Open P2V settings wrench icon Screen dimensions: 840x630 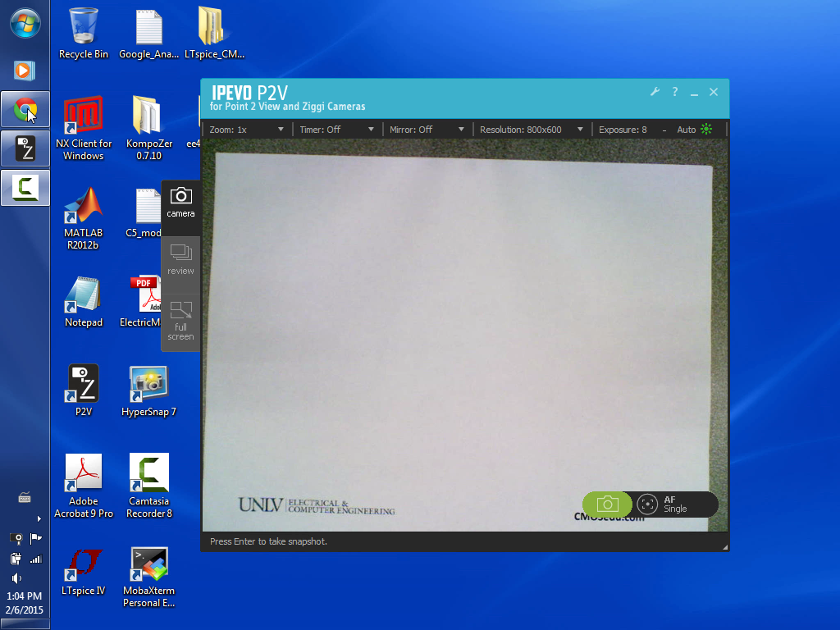655,92
